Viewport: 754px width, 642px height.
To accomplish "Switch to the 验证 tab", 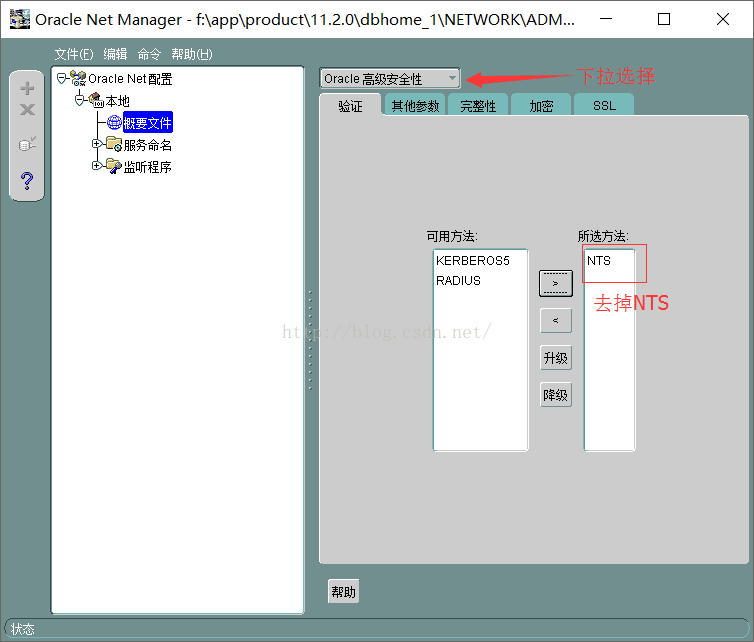I will 351,105.
